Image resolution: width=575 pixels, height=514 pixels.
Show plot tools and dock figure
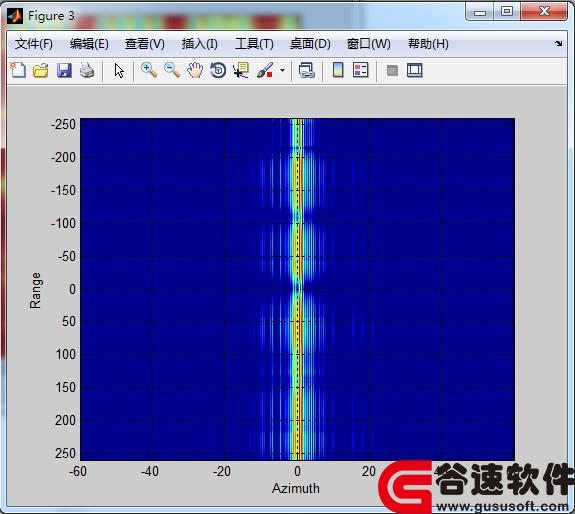pyautogui.click(x=415, y=70)
